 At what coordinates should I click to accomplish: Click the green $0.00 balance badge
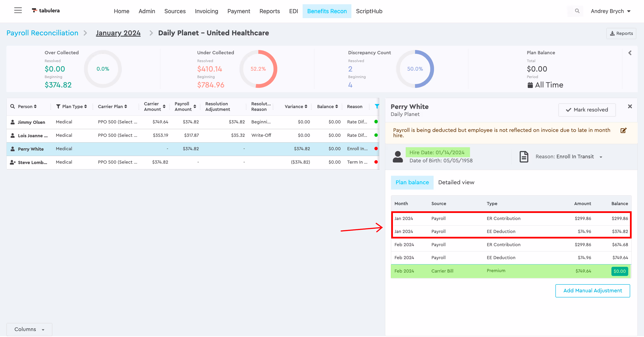click(x=620, y=271)
